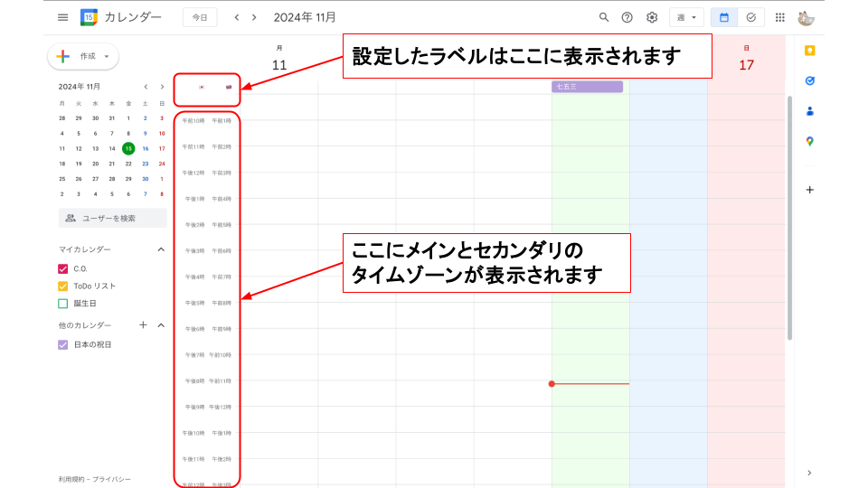This screenshot has width=868, height=488.
Task: Open Google Keep in side panel
Action: coord(809,51)
